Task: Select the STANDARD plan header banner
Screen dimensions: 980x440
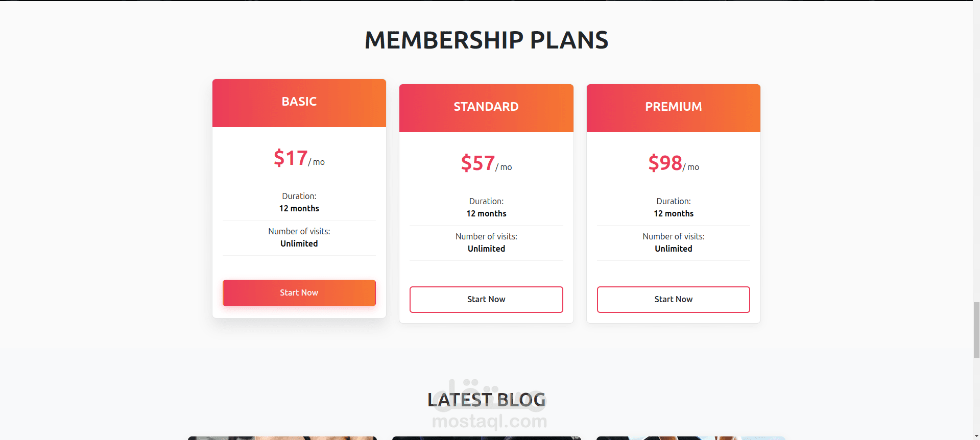Action: click(486, 107)
